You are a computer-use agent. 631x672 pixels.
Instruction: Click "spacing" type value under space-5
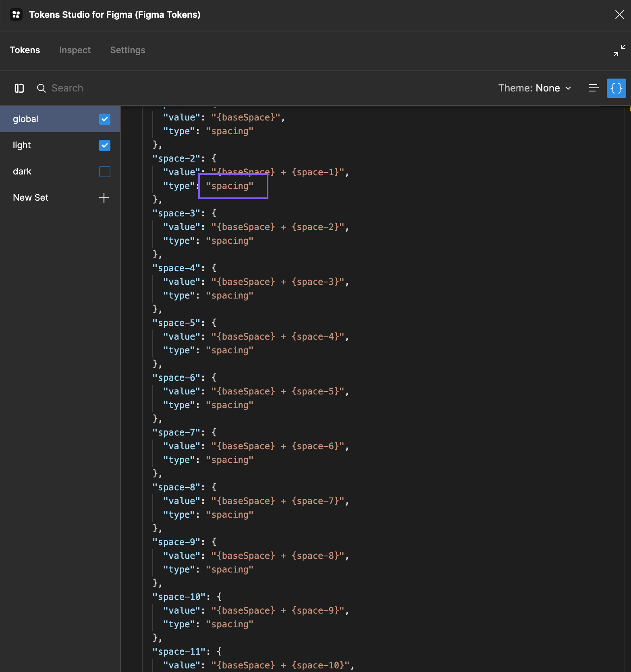230,351
